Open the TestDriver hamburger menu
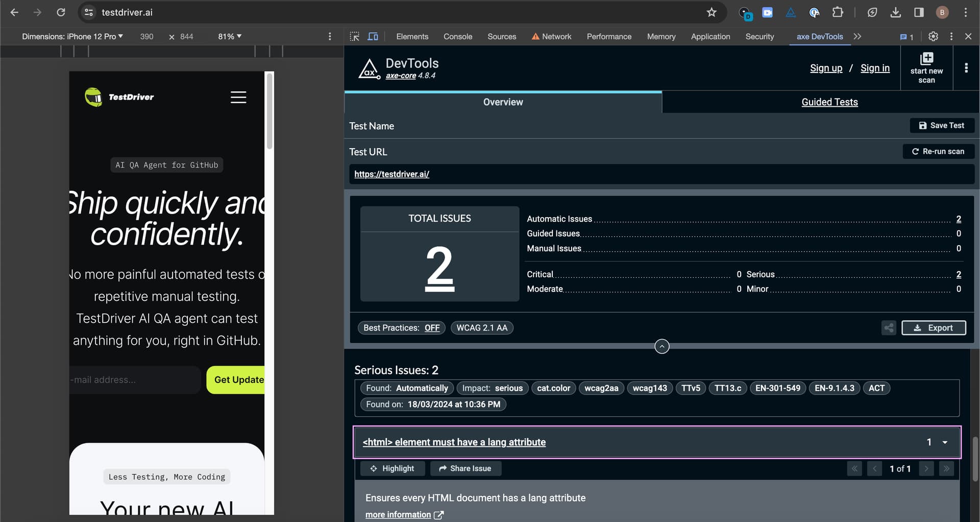The height and width of the screenshot is (522, 980). click(x=238, y=97)
